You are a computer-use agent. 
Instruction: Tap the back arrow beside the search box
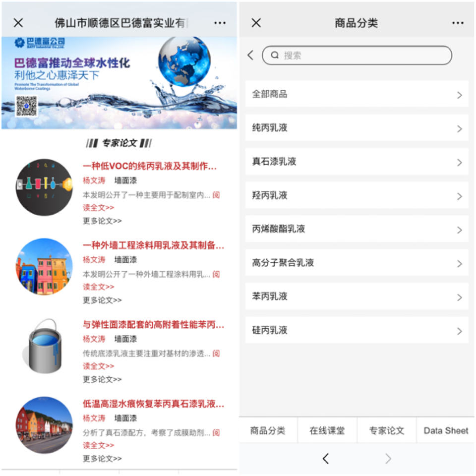[250, 55]
